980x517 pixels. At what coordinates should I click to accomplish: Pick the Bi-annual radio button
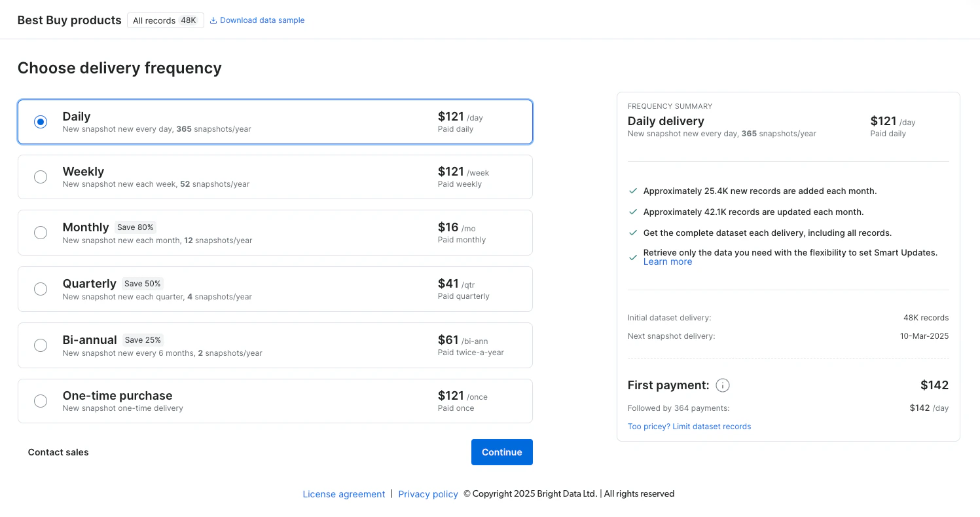pyautogui.click(x=41, y=345)
